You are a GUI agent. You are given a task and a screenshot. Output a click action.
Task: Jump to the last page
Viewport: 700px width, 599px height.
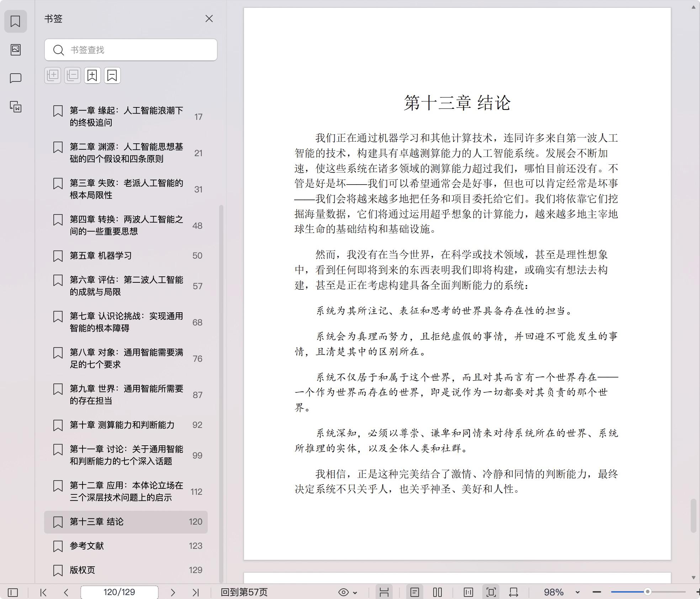tap(196, 592)
